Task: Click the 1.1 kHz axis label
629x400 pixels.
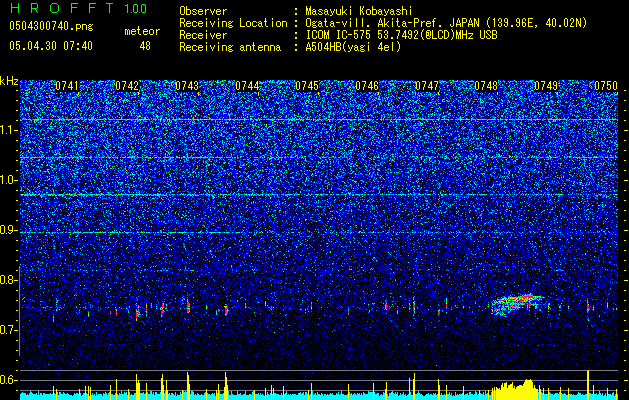Action: click(x=8, y=130)
